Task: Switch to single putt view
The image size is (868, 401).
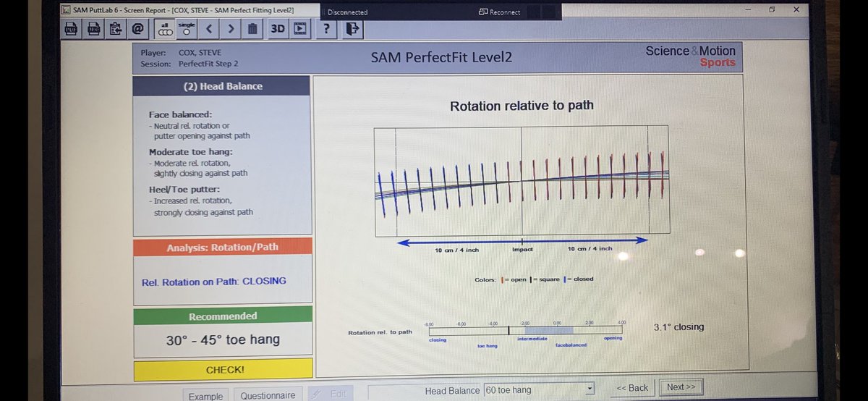Action: [187, 29]
